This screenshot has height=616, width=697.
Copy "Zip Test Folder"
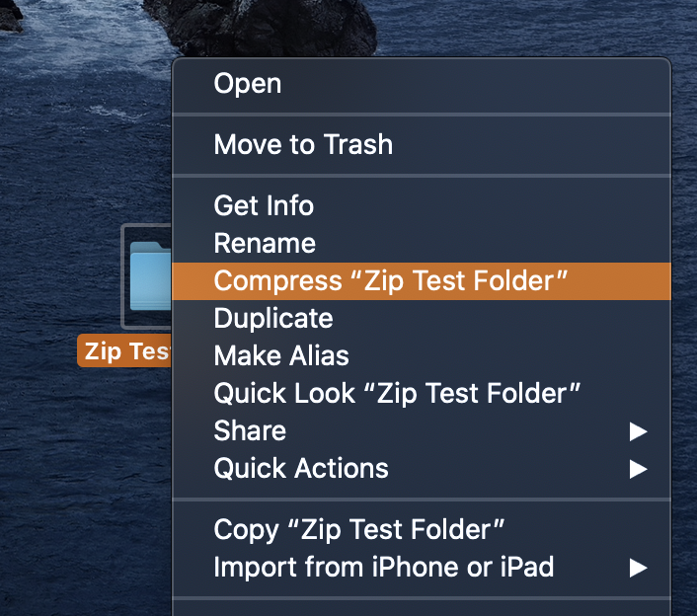point(359,529)
